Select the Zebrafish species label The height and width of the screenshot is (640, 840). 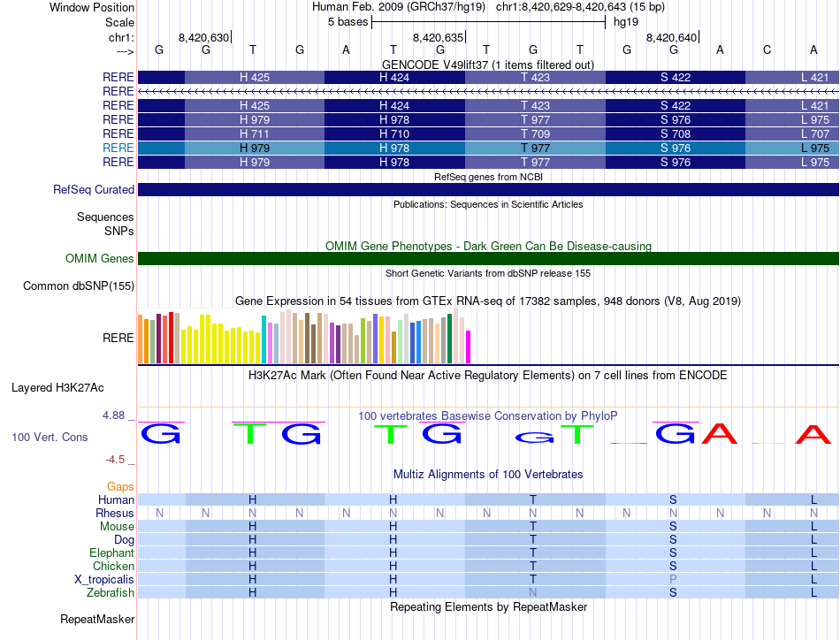point(111,593)
